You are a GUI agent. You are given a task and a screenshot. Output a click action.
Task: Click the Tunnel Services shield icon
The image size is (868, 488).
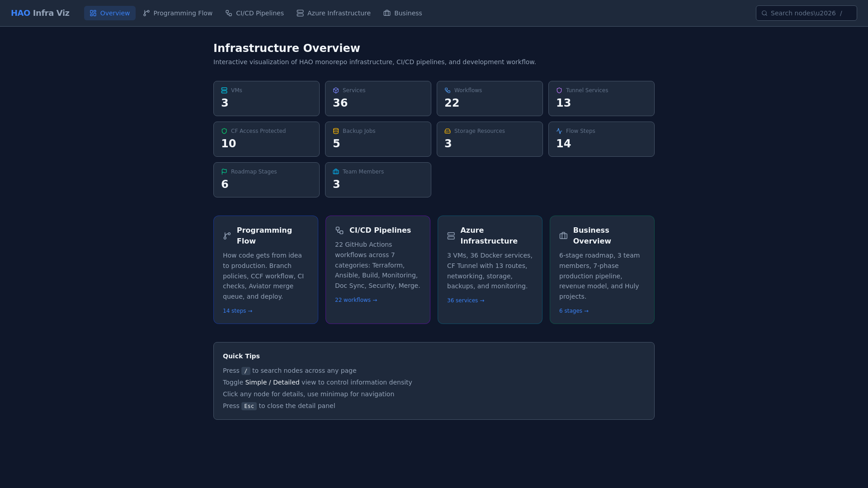pos(559,90)
